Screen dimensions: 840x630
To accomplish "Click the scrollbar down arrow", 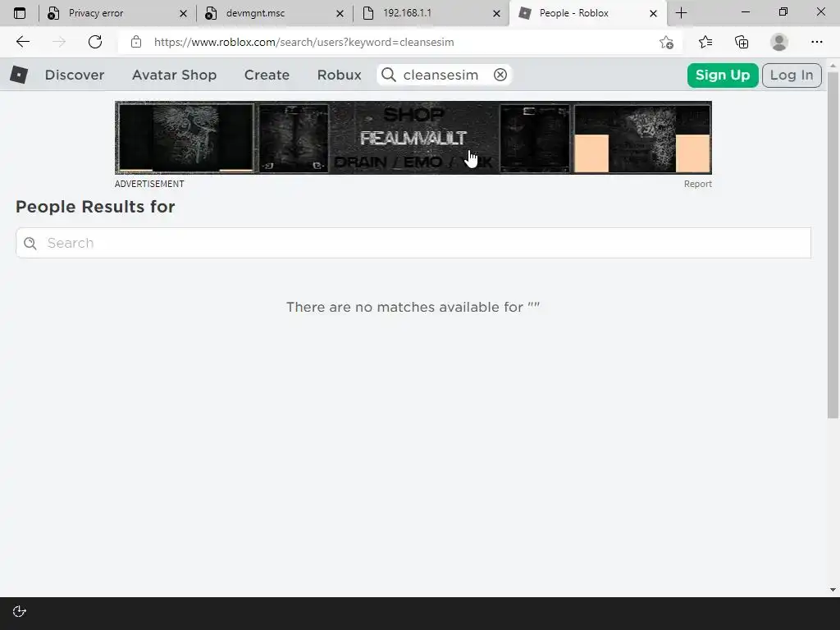I will pyautogui.click(x=833, y=590).
